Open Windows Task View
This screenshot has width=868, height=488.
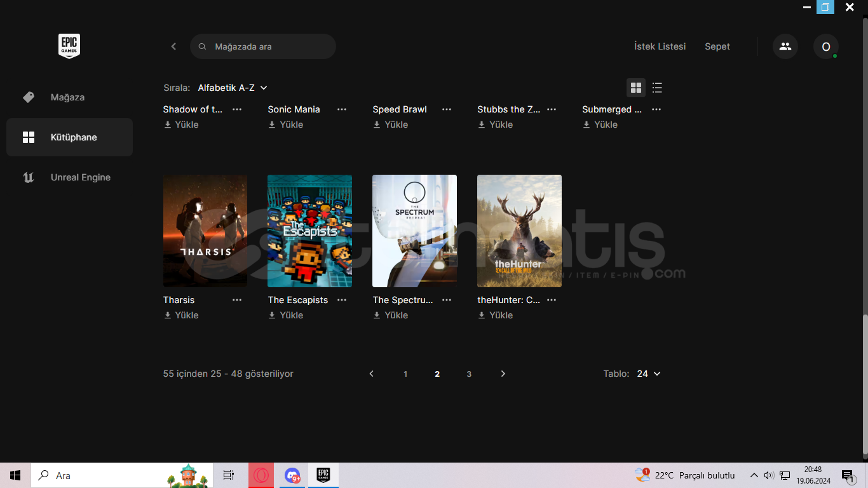point(229,475)
